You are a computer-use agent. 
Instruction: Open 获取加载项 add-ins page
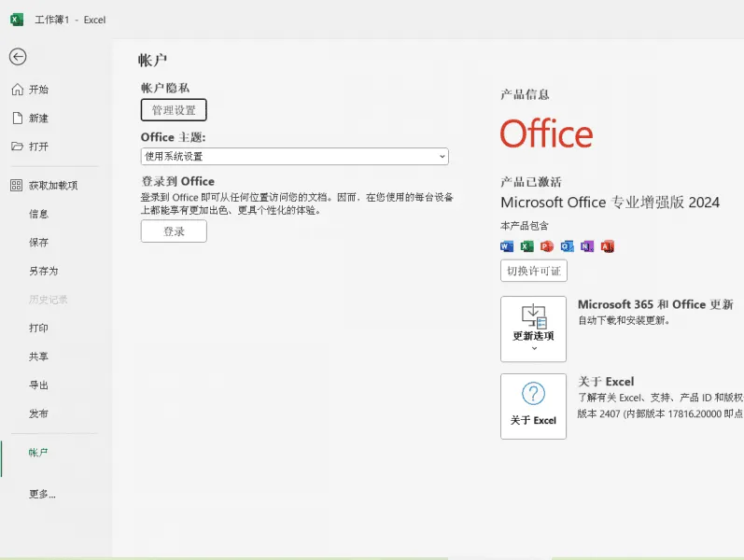tap(52, 186)
